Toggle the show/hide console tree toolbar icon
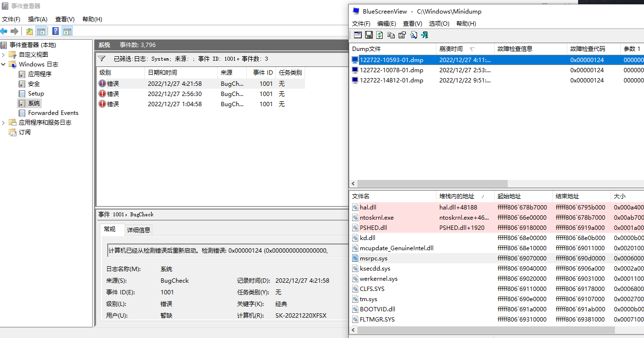 click(x=41, y=32)
